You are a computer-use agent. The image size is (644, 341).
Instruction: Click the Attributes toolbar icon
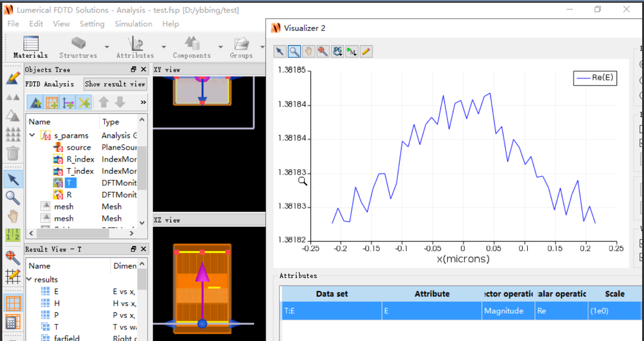pyautogui.click(x=136, y=43)
